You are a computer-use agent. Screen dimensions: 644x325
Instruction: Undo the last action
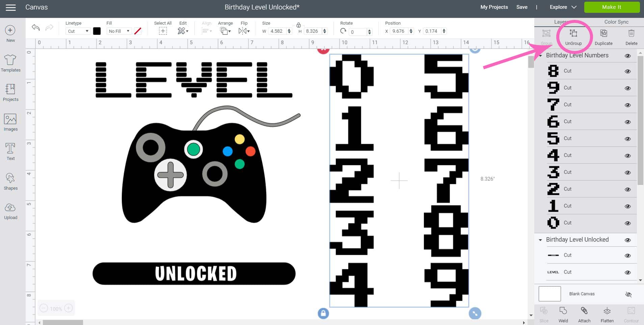(x=36, y=28)
